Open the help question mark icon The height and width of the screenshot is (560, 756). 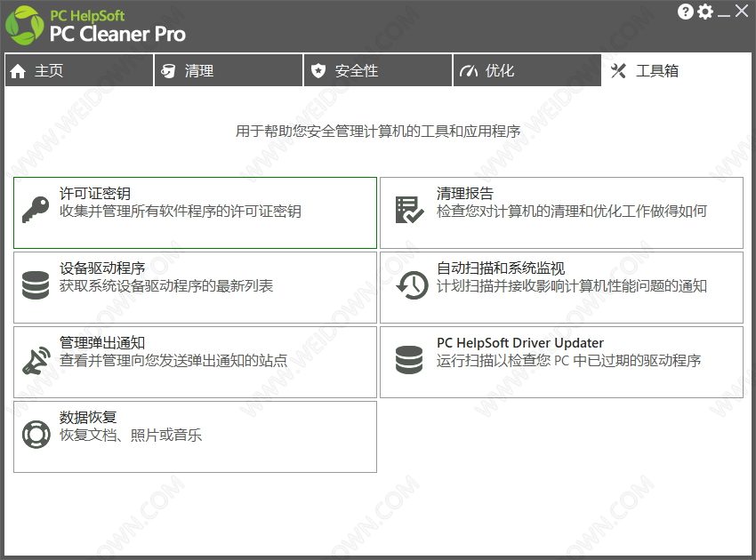tap(685, 12)
